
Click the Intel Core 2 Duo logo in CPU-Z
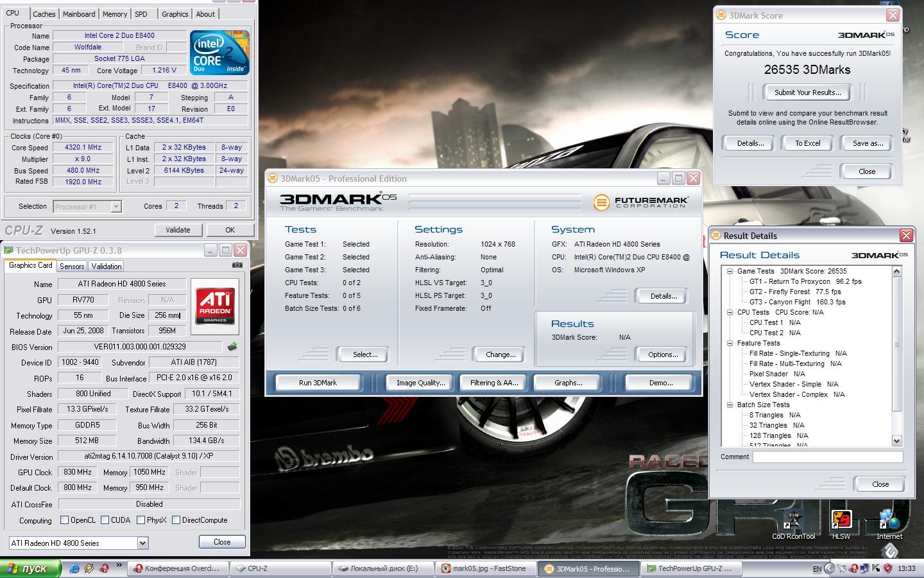coord(219,53)
